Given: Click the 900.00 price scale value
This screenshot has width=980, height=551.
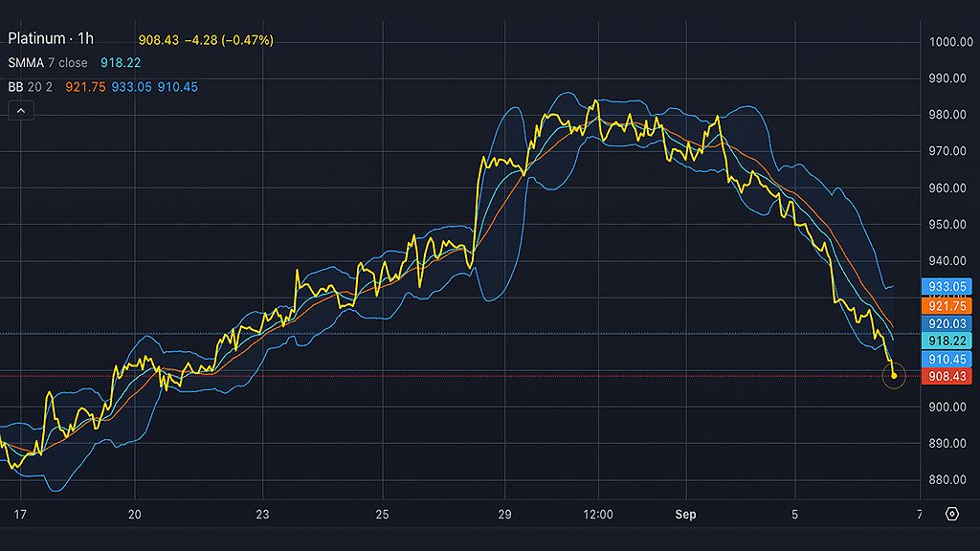Looking at the screenshot, I should (x=947, y=407).
